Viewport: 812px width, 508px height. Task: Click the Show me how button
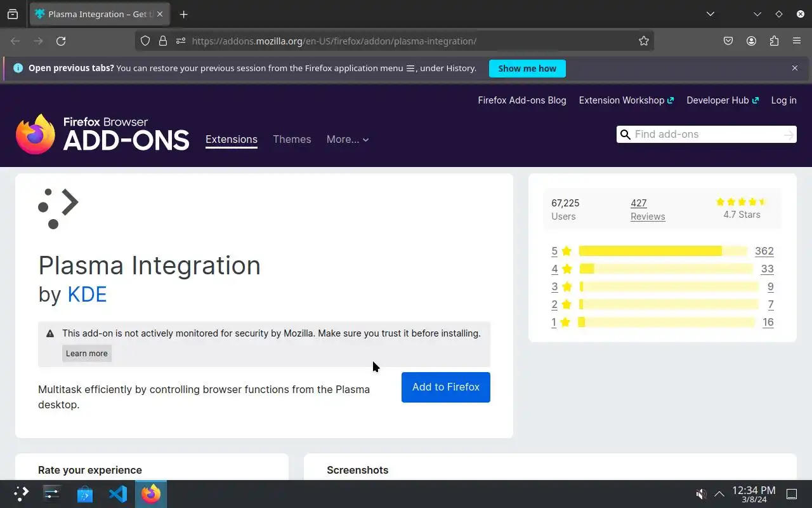coord(527,69)
